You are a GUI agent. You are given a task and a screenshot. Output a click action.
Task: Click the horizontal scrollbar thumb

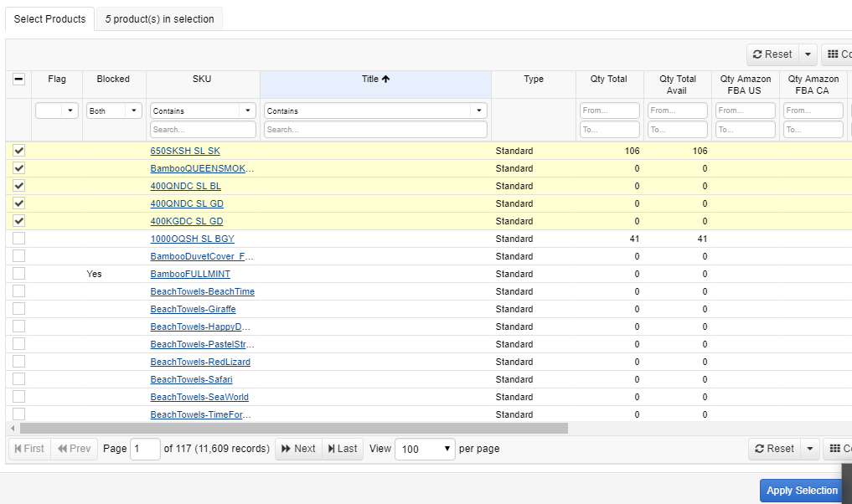293,429
